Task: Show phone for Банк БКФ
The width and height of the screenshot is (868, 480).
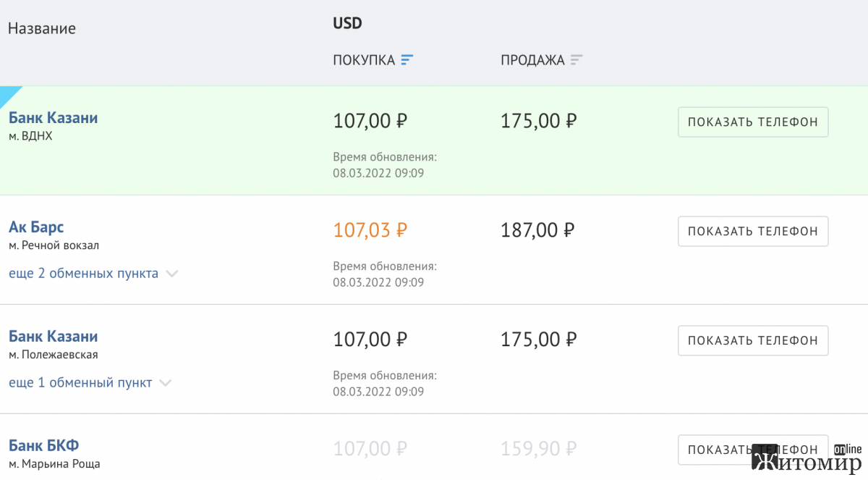Action: (x=753, y=450)
